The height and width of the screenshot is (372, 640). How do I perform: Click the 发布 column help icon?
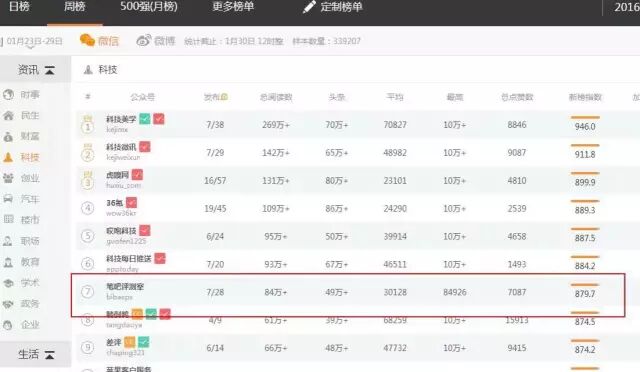point(224,97)
